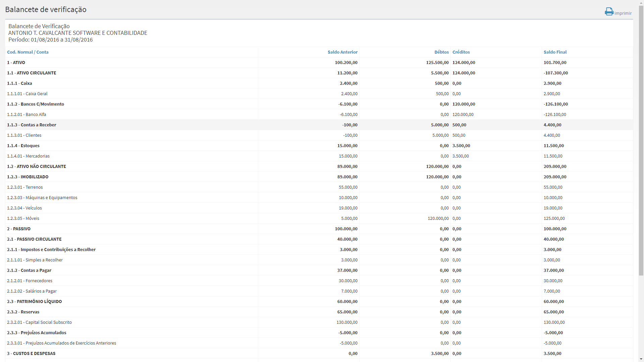
Task: Select the '3 - CUSTOS E DESPESAS' row
Action: click(x=319, y=353)
